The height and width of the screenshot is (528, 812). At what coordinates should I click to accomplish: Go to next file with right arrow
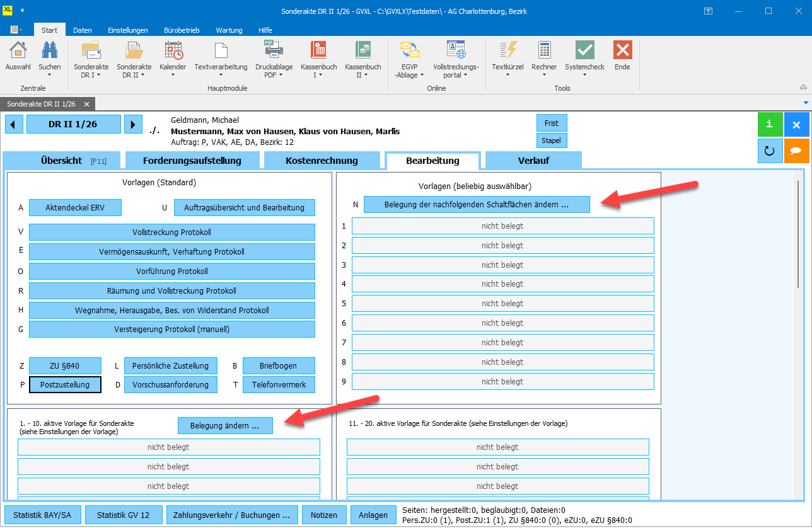pos(132,124)
